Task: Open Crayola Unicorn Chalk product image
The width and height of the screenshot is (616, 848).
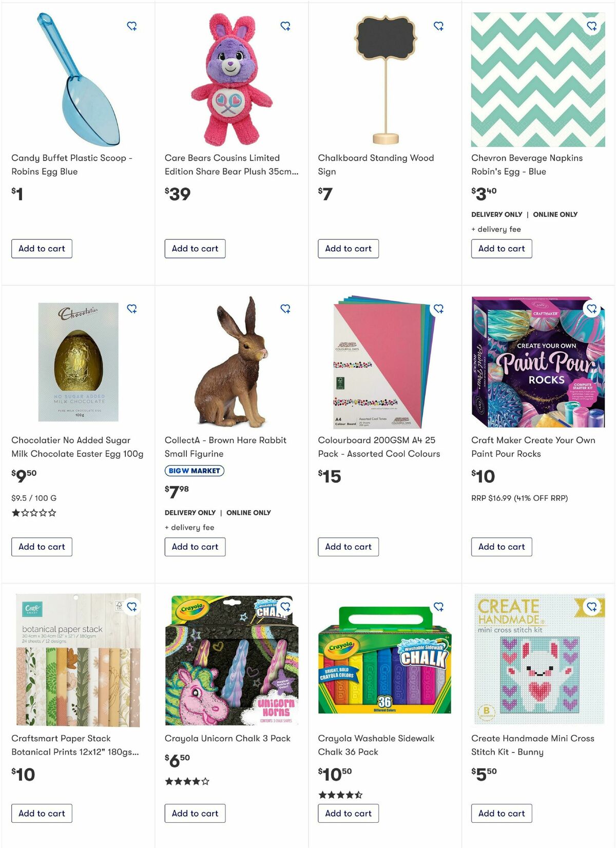Action: click(x=232, y=660)
